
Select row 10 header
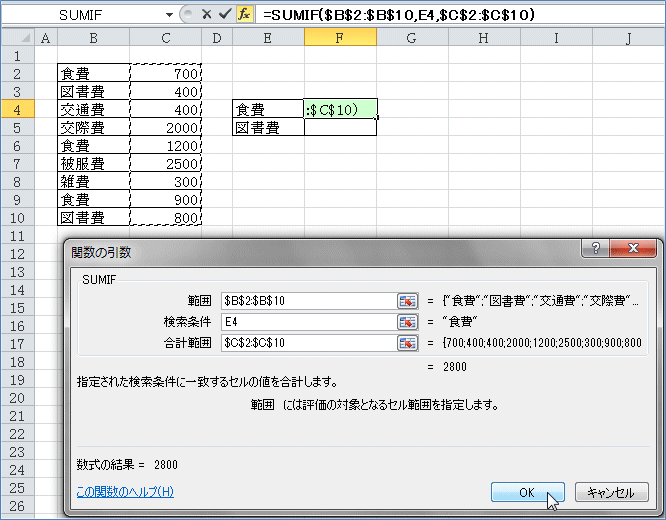[x=17, y=218]
